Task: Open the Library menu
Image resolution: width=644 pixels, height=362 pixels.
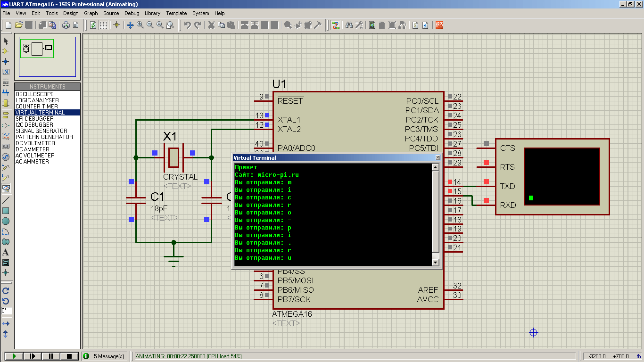Action: coord(152,13)
